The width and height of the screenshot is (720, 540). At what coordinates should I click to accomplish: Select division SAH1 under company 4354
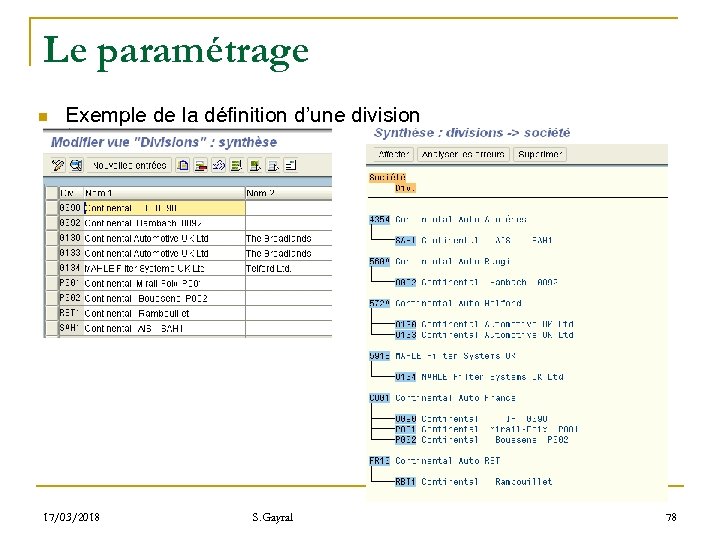pyautogui.click(x=405, y=240)
